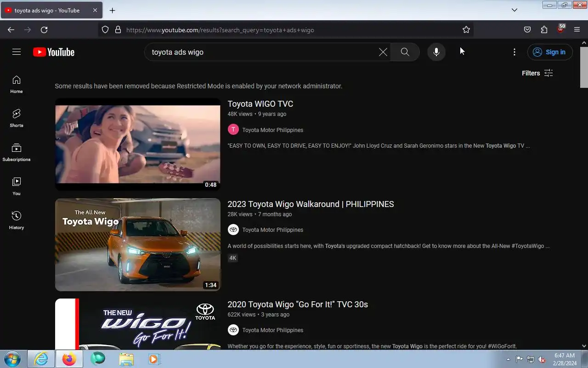Click Firefox in the taskbar
588x368 pixels.
69,359
